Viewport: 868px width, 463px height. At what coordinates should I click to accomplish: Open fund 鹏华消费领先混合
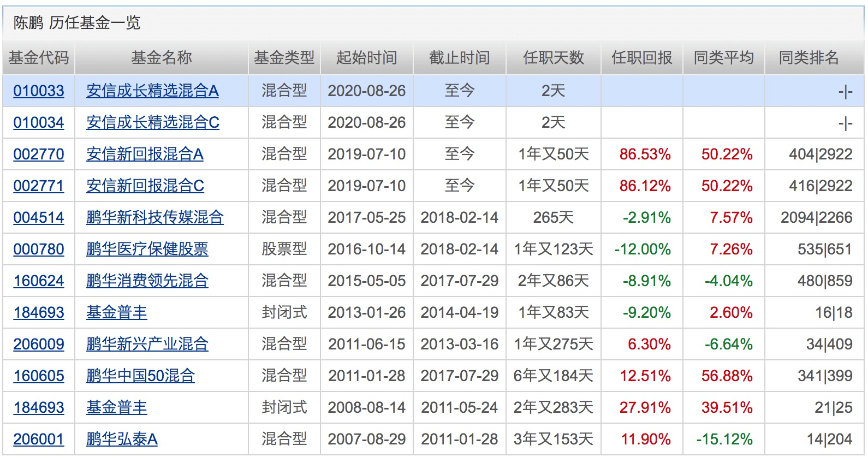coord(147,281)
